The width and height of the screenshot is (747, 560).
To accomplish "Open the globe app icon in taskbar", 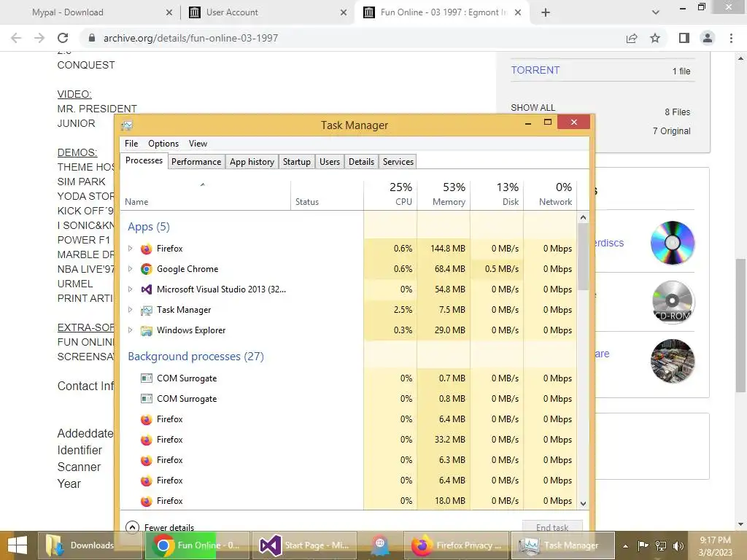I will coord(379,545).
